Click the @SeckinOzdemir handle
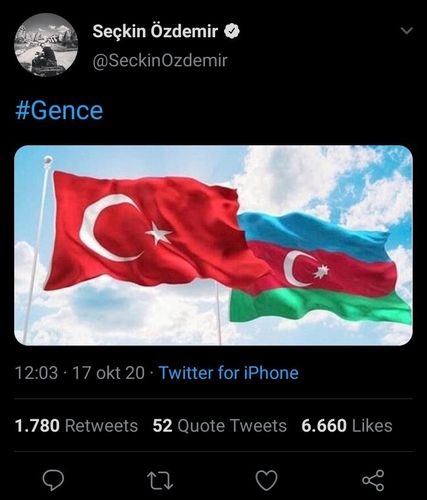This screenshot has width=427, height=500. click(160, 61)
